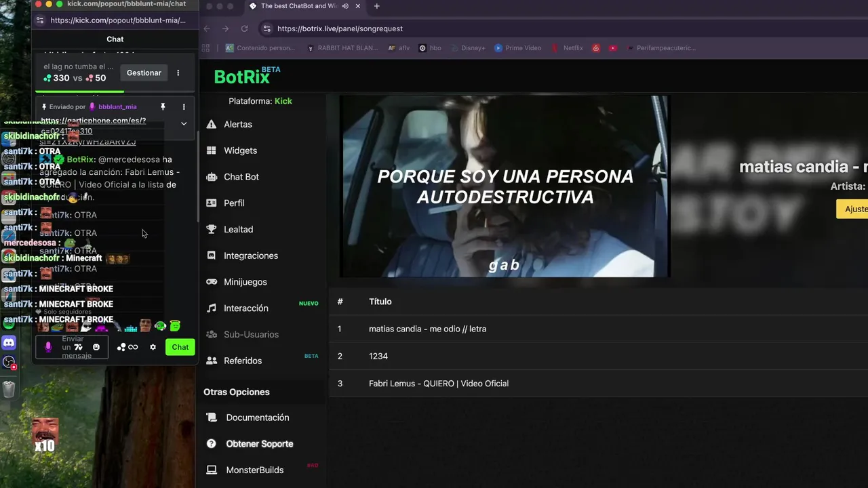Open Integraciones in the BotRix sidebar

tap(251, 256)
